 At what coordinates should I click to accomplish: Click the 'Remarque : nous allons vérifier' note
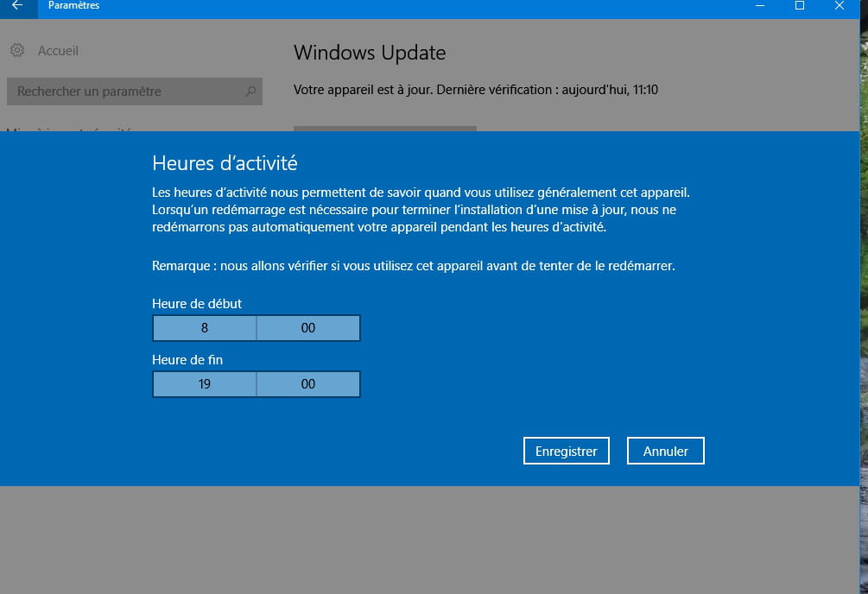(x=414, y=266)
